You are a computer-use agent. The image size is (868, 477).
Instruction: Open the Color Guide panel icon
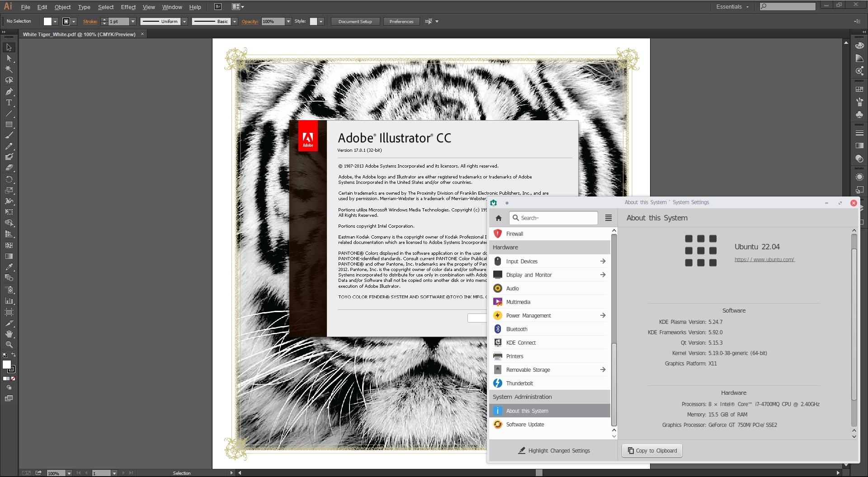click(859, 58)
